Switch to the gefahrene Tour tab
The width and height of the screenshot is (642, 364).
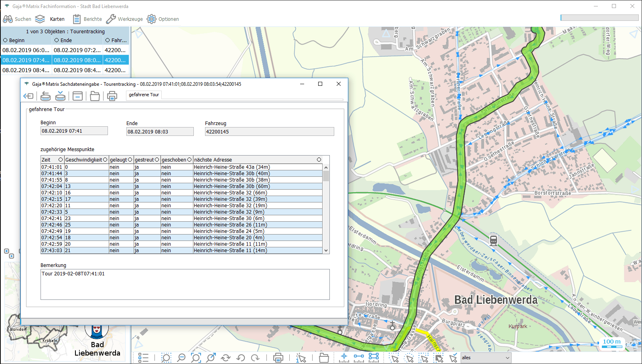coord(144,95)
